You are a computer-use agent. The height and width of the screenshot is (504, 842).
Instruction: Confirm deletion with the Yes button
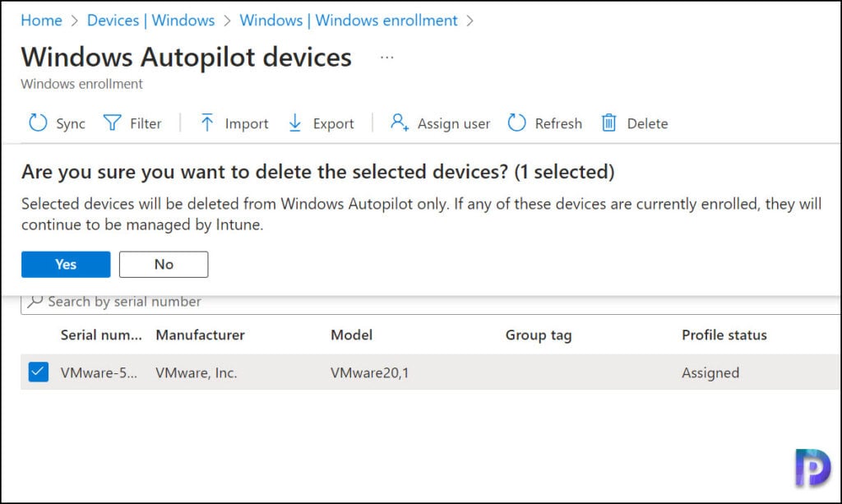point(66,264)
